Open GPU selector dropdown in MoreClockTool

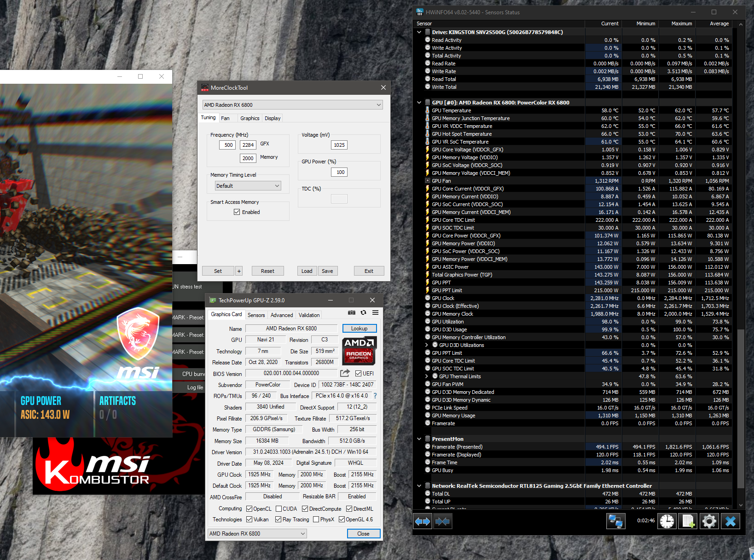[293, 105]
